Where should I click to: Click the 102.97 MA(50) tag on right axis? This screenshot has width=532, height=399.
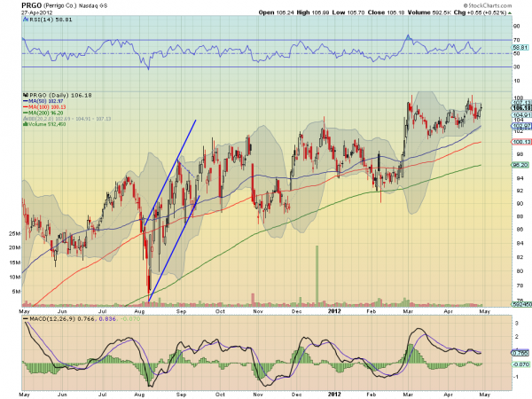pyautogui.click(x=521, y=126)
